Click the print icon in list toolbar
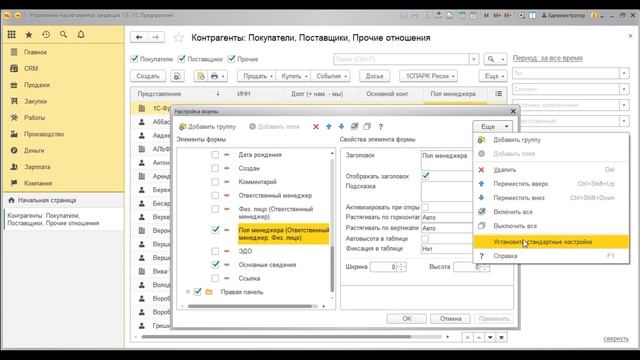Image resolution: width=640 pixels, height=360 pixels. 216,76
